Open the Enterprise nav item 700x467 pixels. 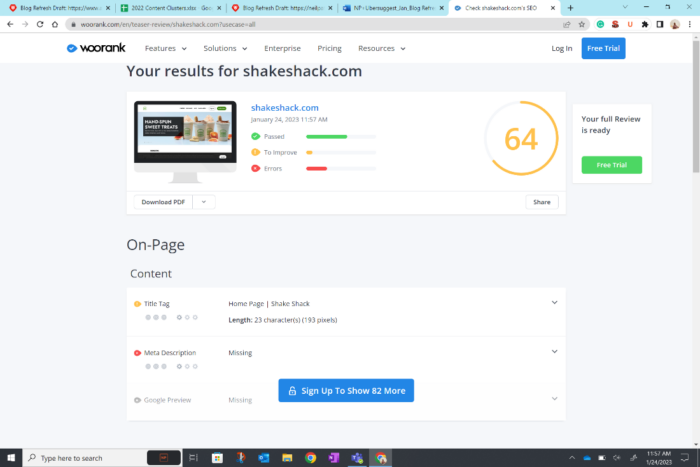tap(283, 48)
